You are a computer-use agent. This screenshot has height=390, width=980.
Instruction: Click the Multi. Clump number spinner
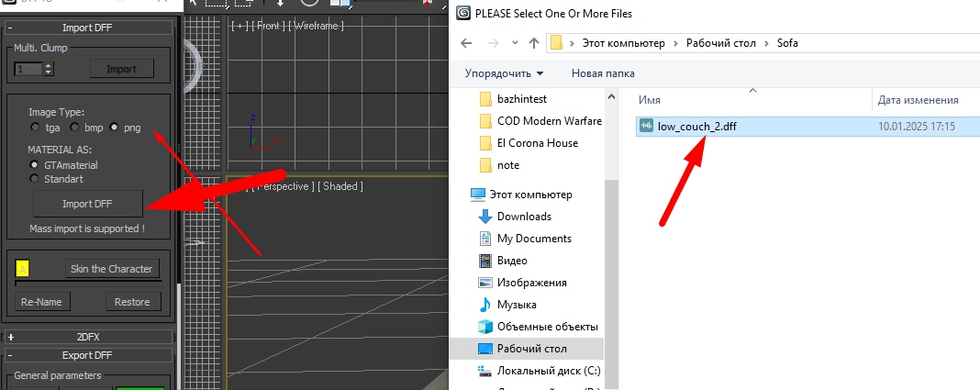click(x=49, y=69)
